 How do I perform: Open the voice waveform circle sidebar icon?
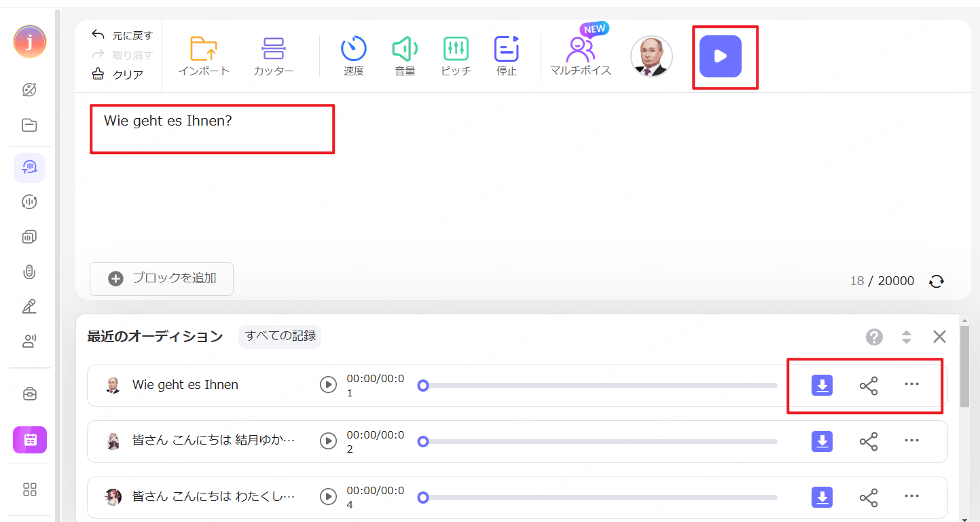pos(29,202)
